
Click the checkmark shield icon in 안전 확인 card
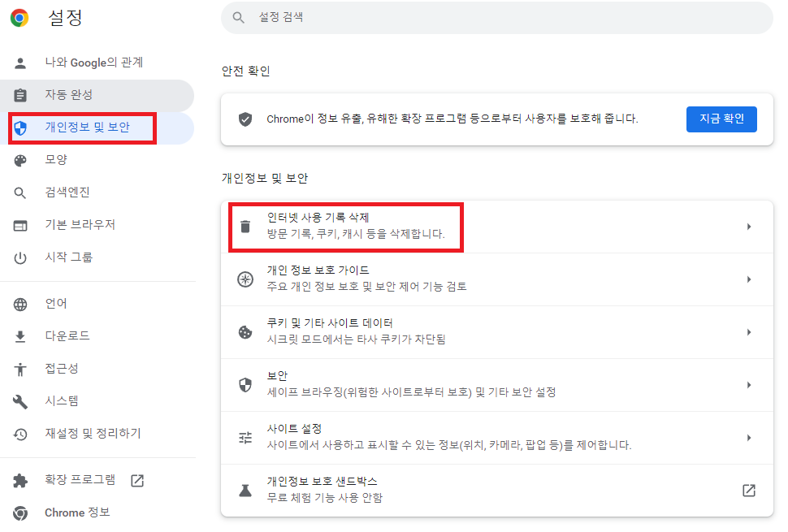pos(245,118)
